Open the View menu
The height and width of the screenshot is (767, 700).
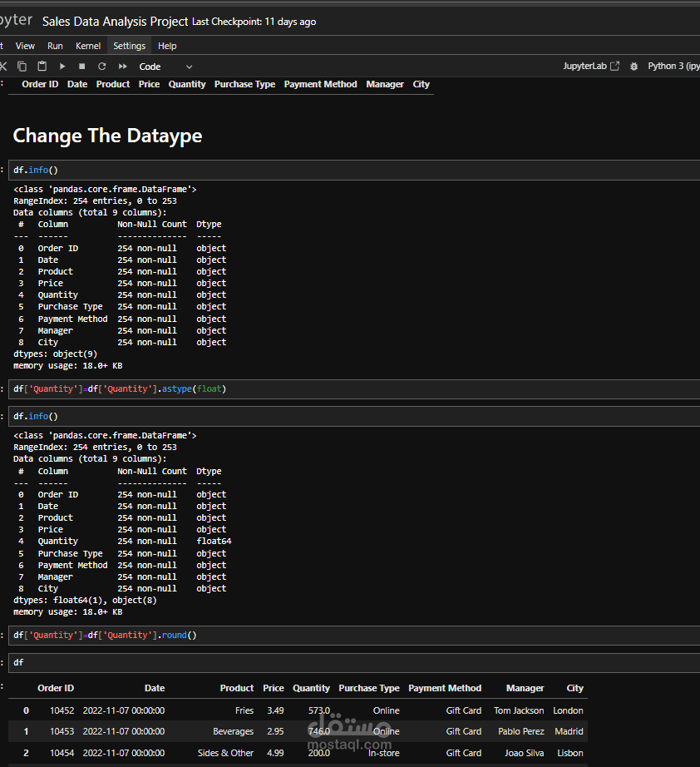pyautogui.click(x=25, y=46)
